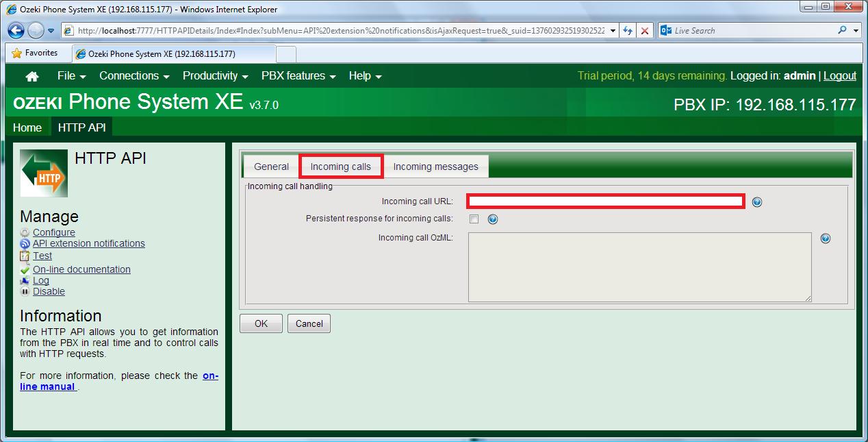Select the Home breadcrumb tab
Viewport: 868px width, 442px height.
[x=27, y=127]
